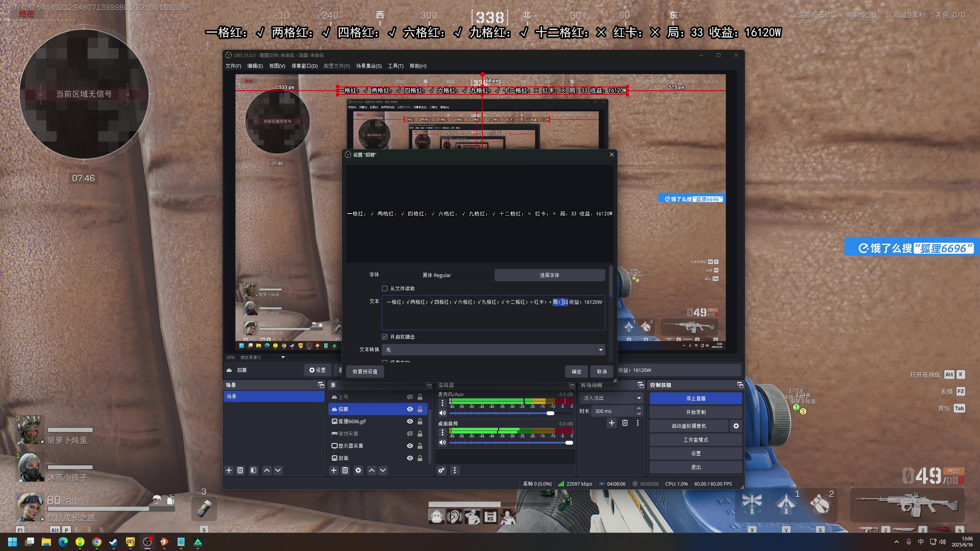Open 麦克风/Aux three-dot options menu
The width and height of the screenshot is (980, 551).
point(443,403)
